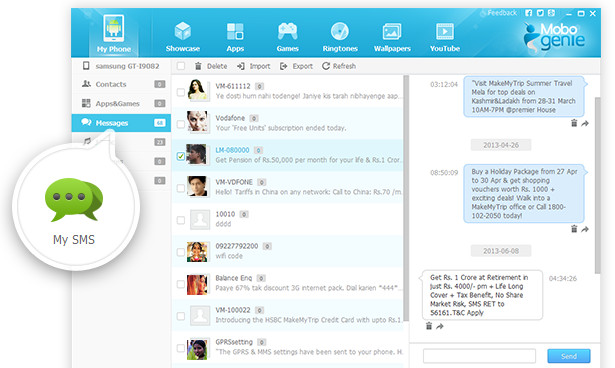Click the LM-080000 contact photo

pos(197,153)
